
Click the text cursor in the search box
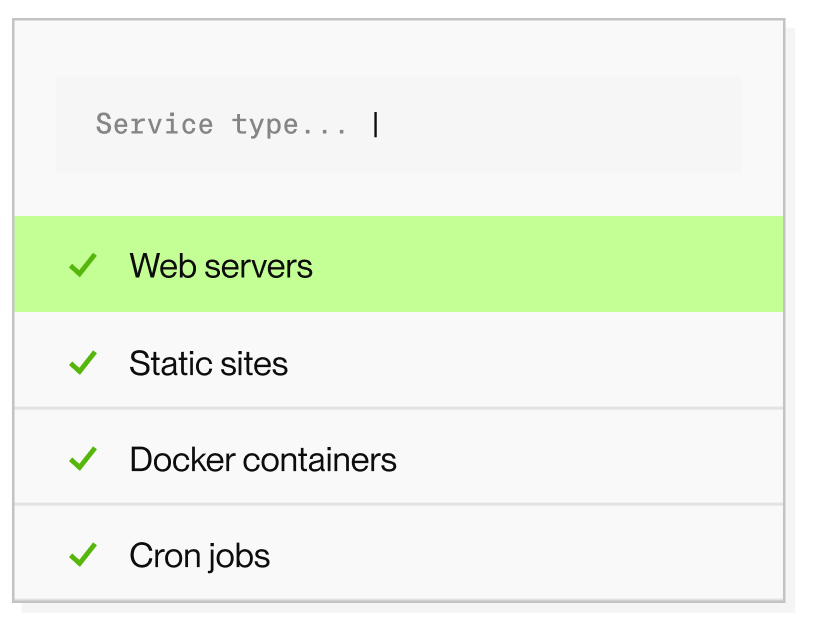376,125
